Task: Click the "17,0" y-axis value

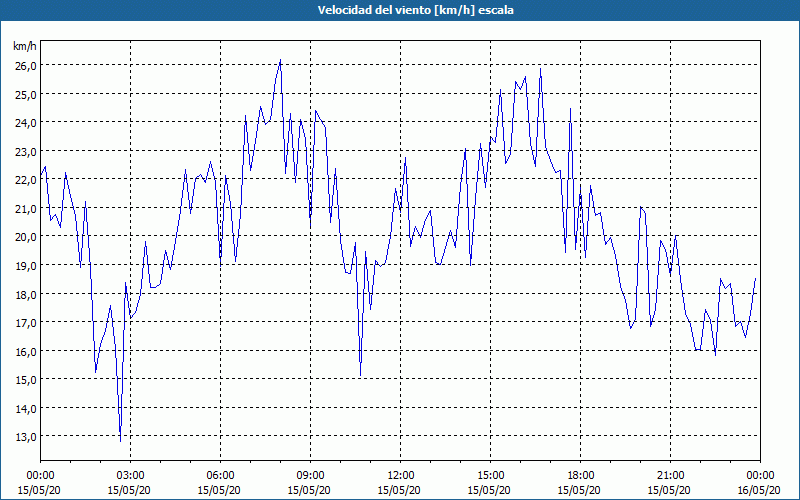Action: pos(25,322)
